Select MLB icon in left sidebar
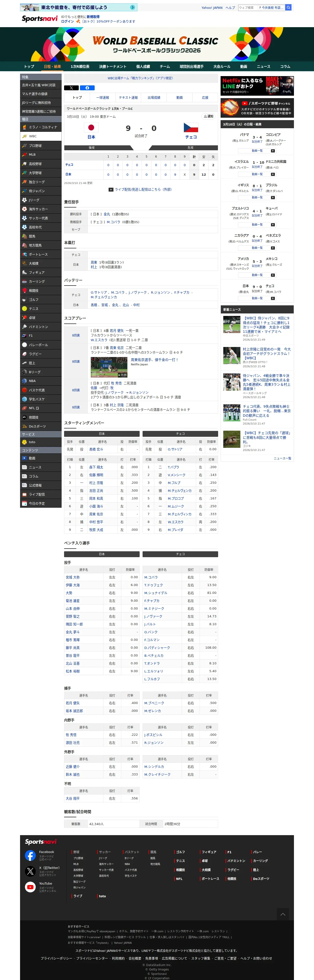 (x=25, y=154)
